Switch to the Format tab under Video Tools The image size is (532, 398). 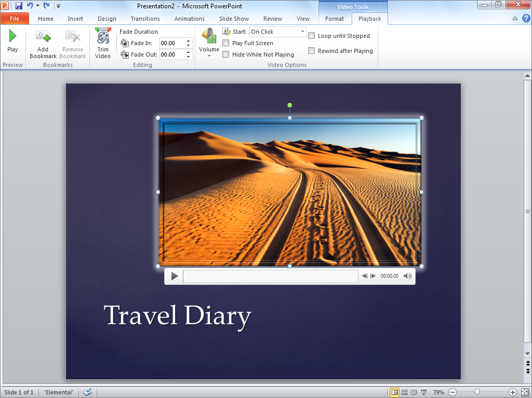coord(334,19)
